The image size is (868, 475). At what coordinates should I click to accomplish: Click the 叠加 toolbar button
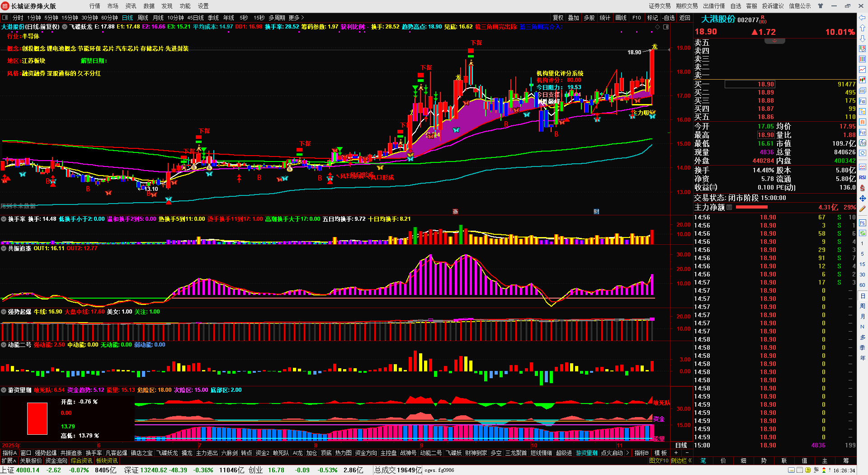[x=574, y=18]
